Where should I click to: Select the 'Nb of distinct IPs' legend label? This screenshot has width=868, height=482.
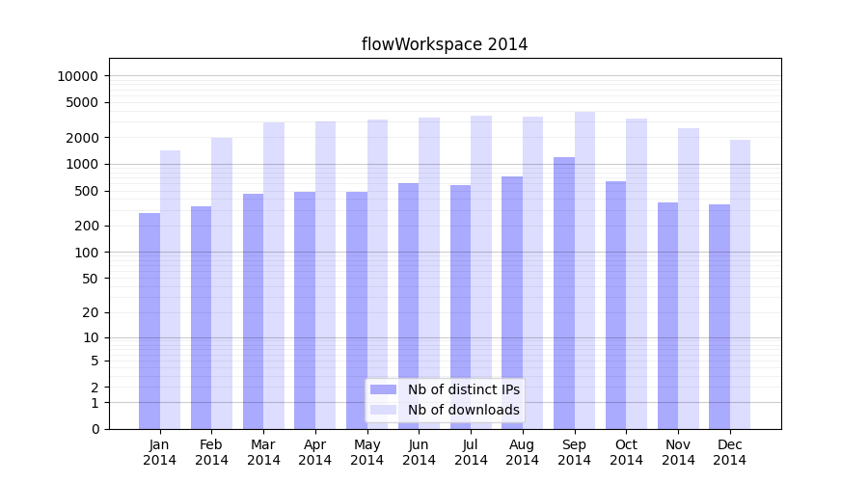(463, 389)
